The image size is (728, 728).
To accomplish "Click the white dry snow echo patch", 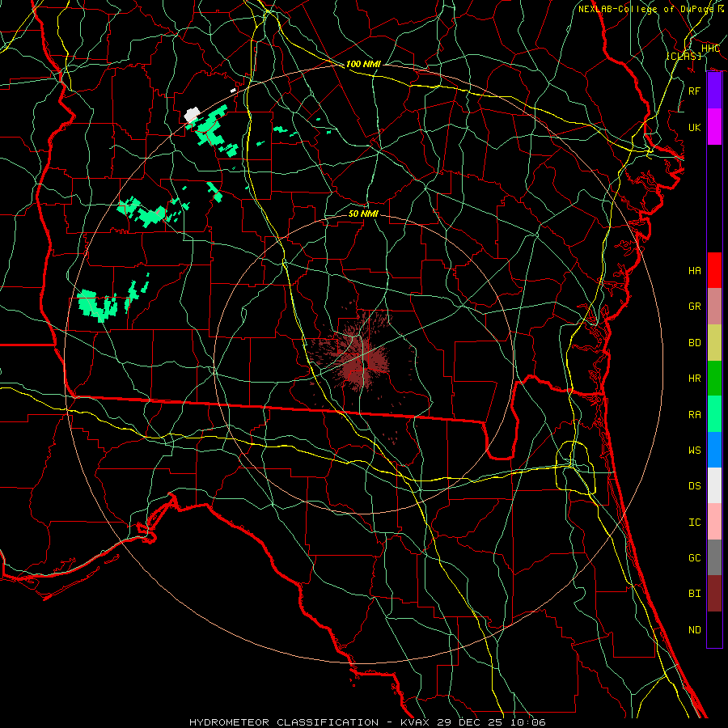I will tap(192, 114).
